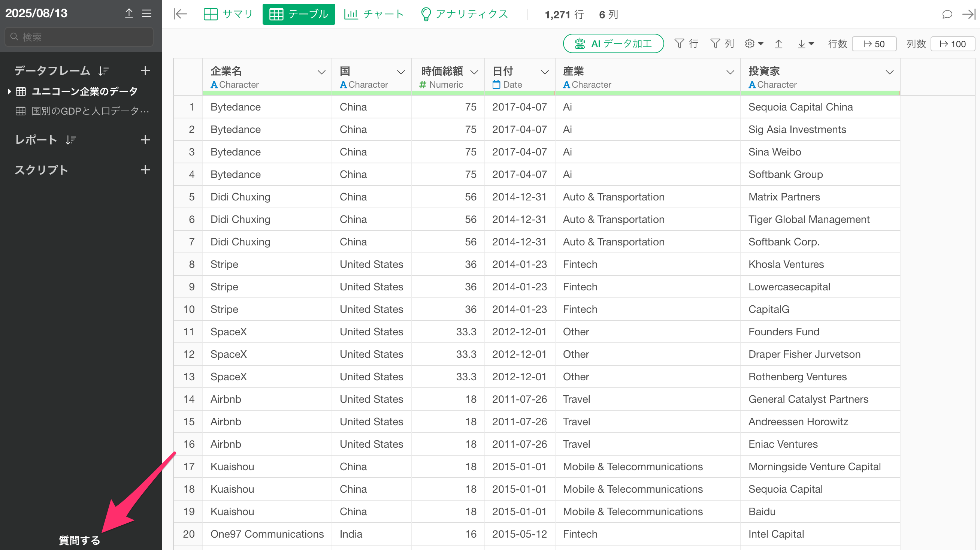Image resolution: width=980 pixels, height=550 pixels.
Task: Open the comments speech bubble icon
Action: pyautogui.click(x=947, y=15)
